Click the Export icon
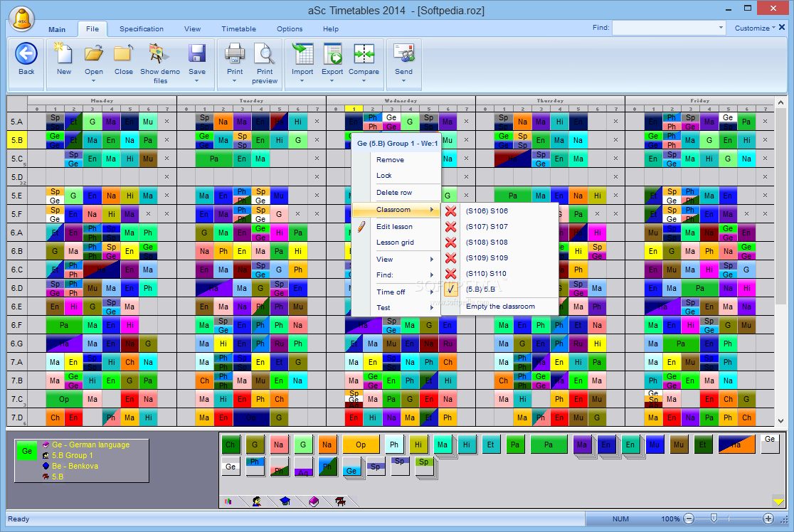Screen dimensions: 794x532 point(333,53)
